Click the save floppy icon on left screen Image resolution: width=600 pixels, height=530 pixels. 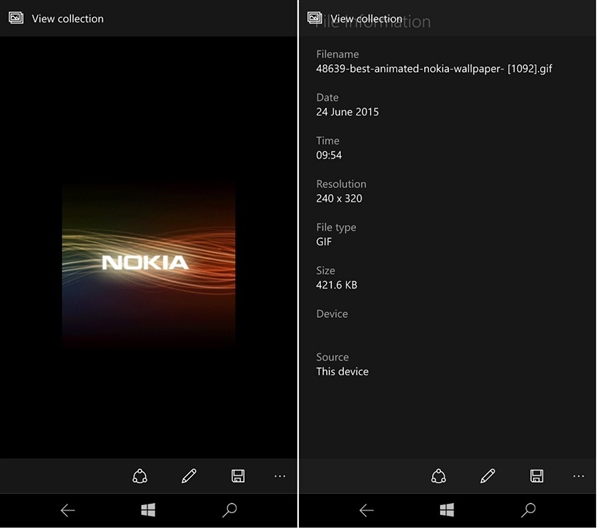click(x=238, y=476)
